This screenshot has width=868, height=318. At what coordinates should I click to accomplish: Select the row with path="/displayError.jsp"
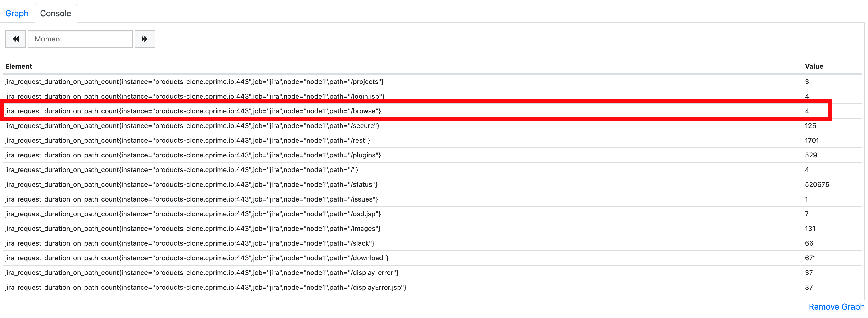(x=432, y=287)
